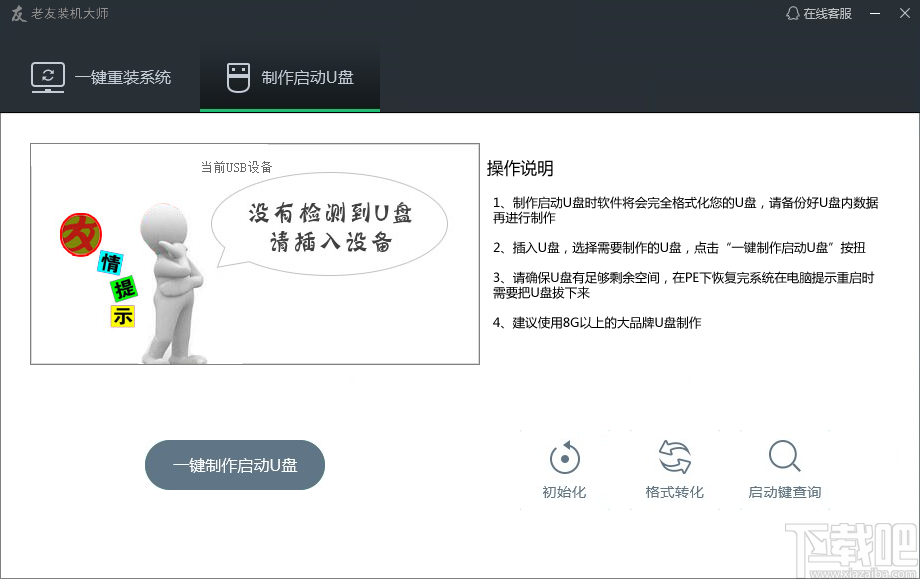The height and width of the screenshot is (579, 920).
Task: Click the speech bubble saying 没有检测到U盘
Action: (x=330, y=228)
